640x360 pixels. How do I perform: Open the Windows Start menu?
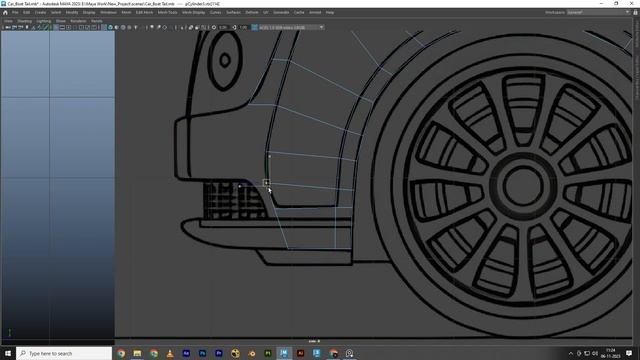click(8, 353)
